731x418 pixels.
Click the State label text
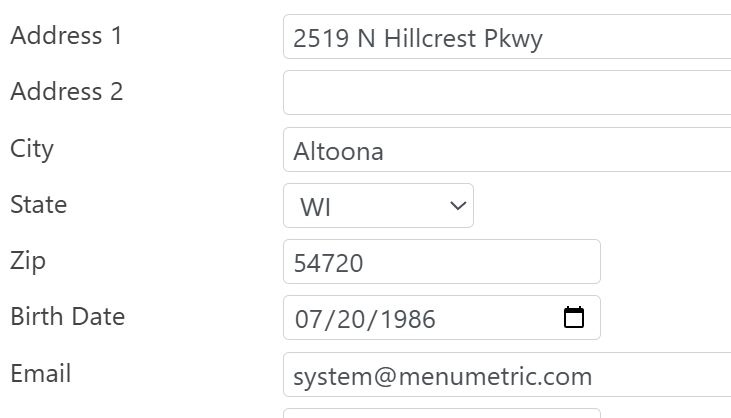pos(38,205)
